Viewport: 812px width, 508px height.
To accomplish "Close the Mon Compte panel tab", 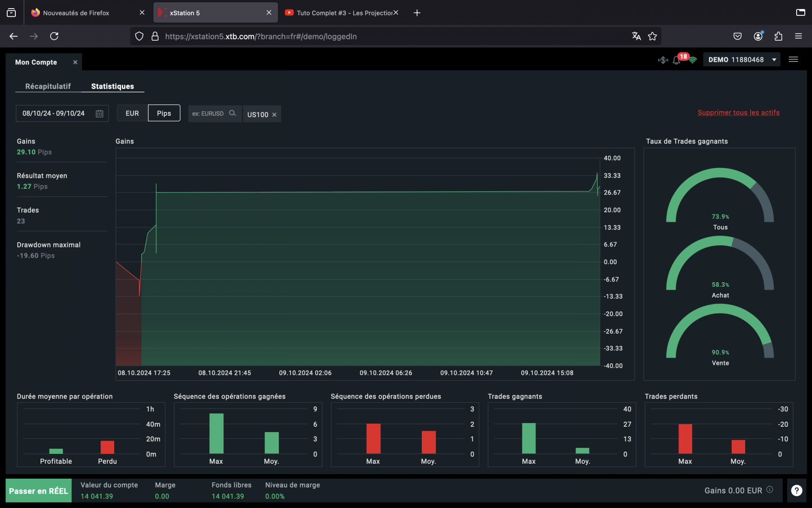I will [x=75, y=62].
